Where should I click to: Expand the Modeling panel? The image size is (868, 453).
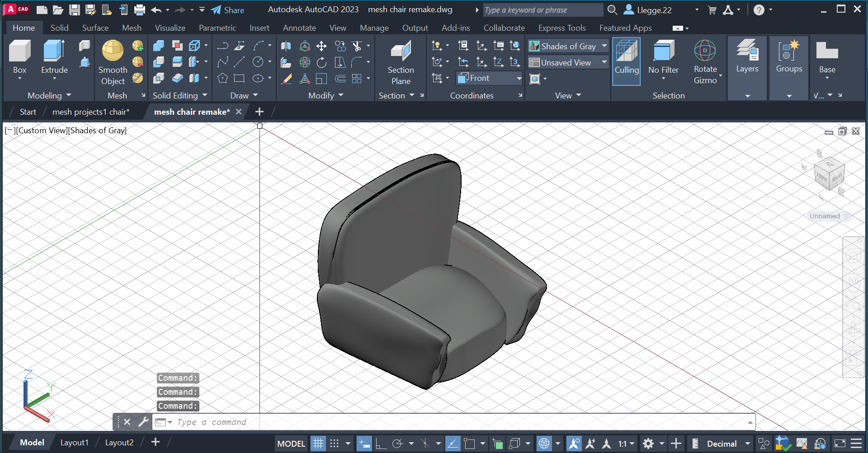tap(49, 95)
